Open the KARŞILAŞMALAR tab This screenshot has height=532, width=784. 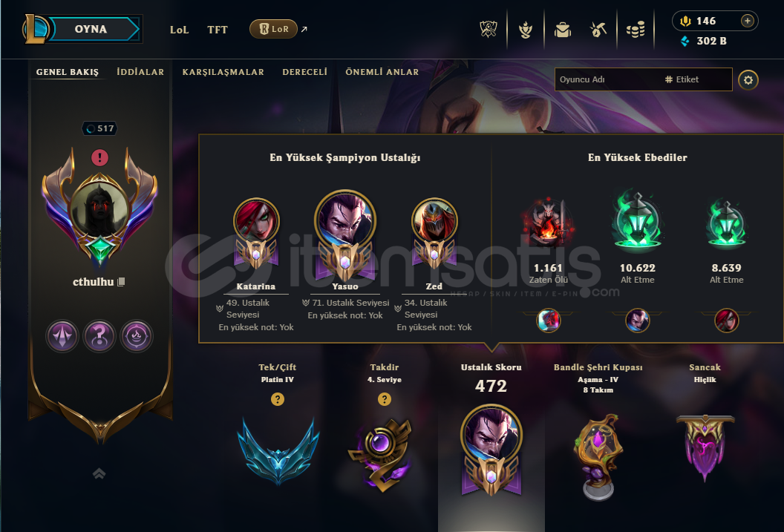pos(223,72)
